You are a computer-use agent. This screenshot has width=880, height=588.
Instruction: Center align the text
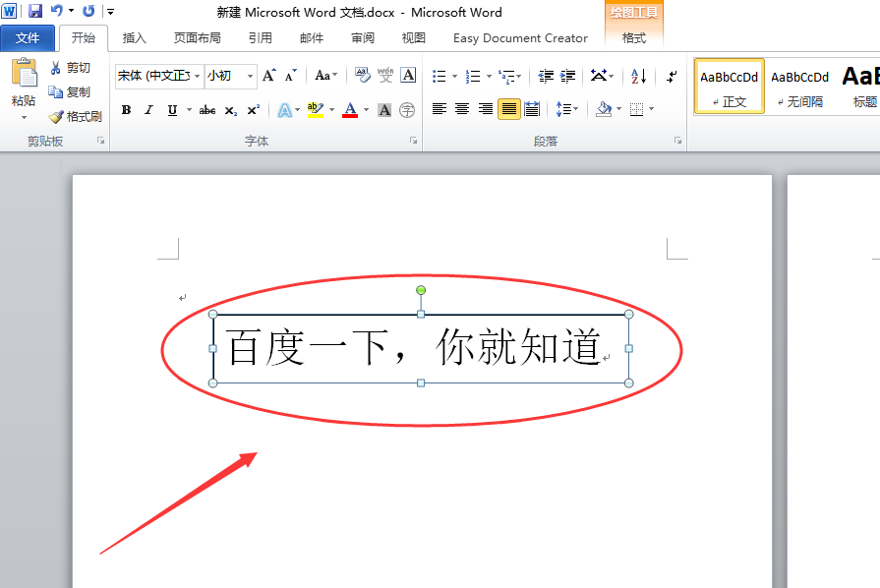pos(462,109)
